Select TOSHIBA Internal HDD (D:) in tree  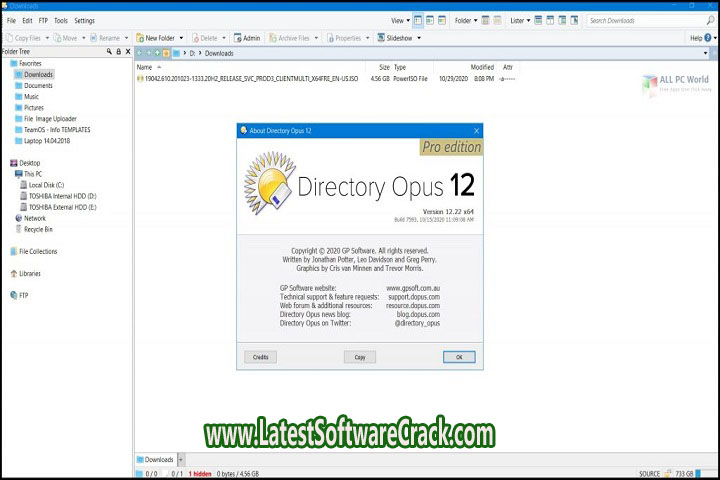point(62,196)
